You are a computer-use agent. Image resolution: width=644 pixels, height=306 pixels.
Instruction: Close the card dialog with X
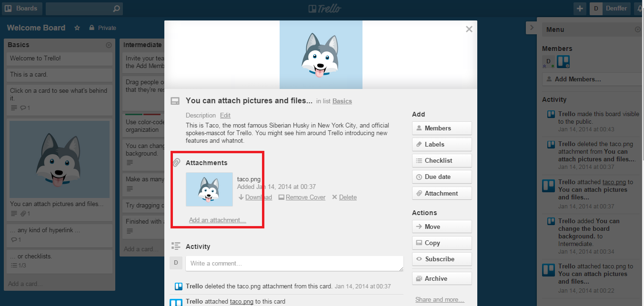469,29
